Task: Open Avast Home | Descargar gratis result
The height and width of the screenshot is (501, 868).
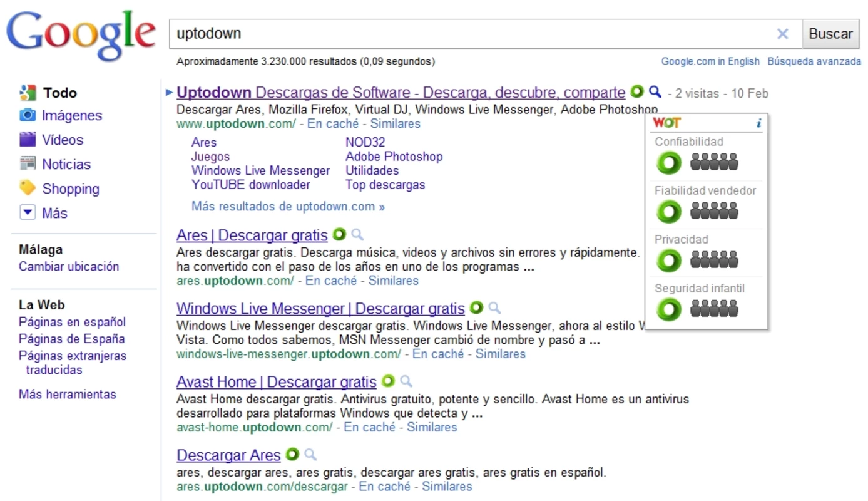Action: pyautogui.click(x=277, y=382)
